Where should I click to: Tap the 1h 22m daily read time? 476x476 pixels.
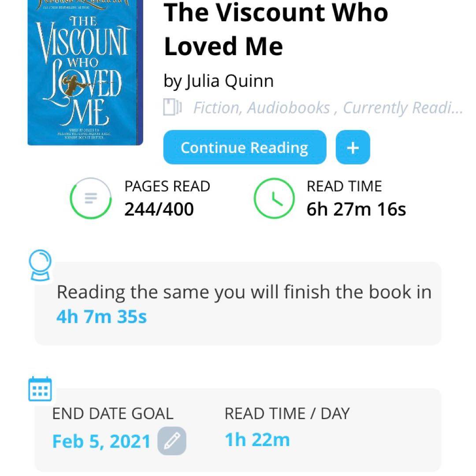coord(257,440)
